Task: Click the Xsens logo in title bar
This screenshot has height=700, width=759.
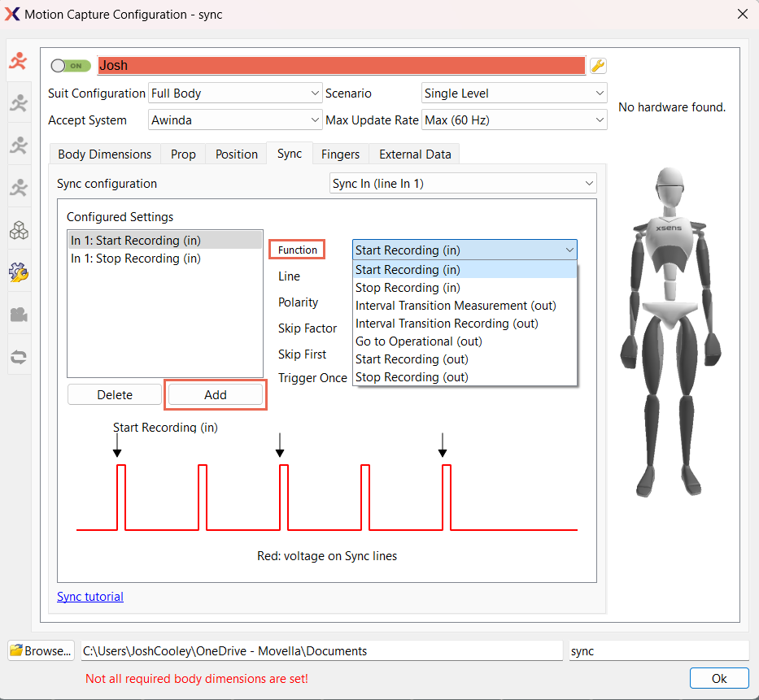Action: tap(12, 14)
